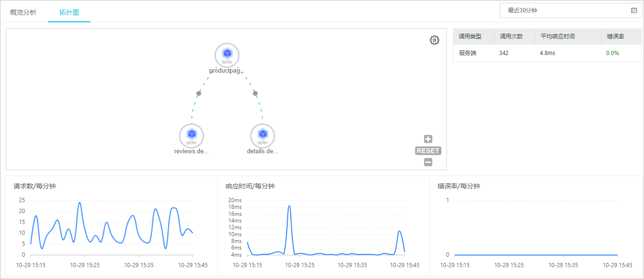Switch to 概览分析 tab
Viewport: 644px width, 279px height.
click(23, 12)
